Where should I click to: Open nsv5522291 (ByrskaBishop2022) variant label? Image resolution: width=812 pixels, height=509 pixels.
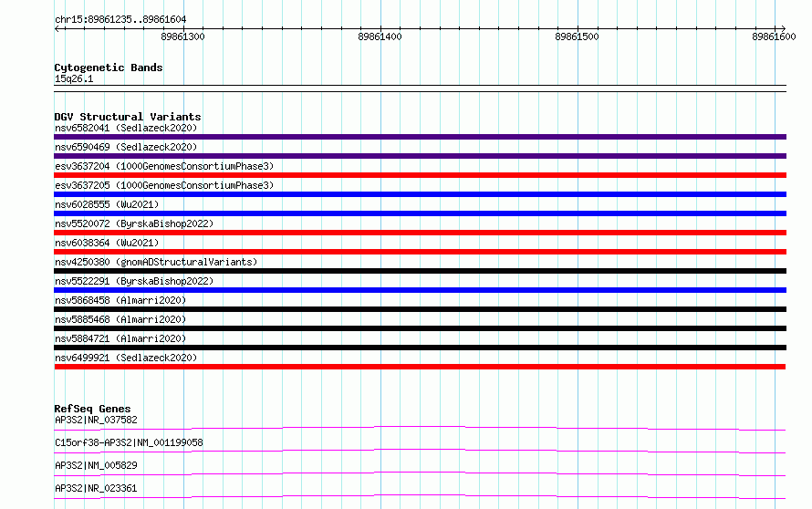(134, 281)
